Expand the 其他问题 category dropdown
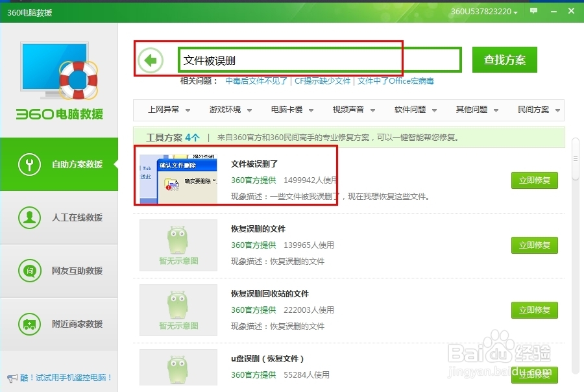 [x=477, y=110]
